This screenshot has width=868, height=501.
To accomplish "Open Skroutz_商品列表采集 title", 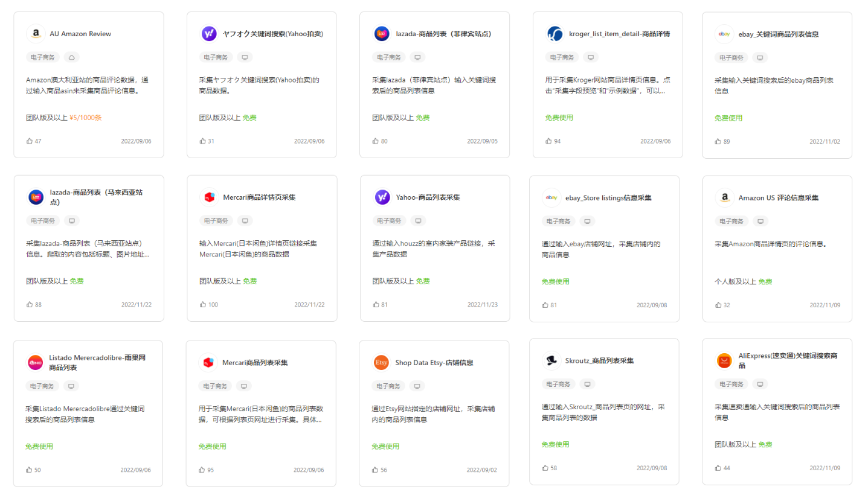I will [599, 361].
